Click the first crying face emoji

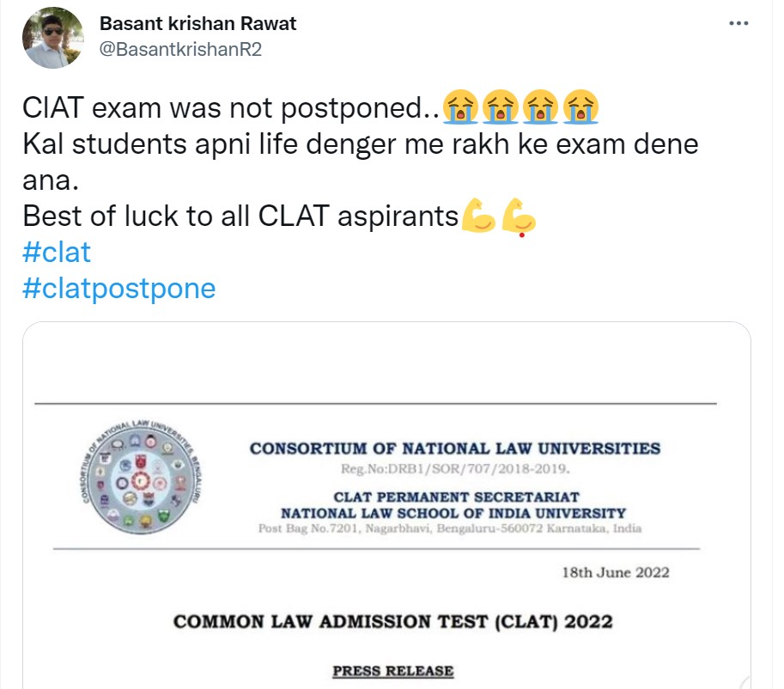coord(460,110)
